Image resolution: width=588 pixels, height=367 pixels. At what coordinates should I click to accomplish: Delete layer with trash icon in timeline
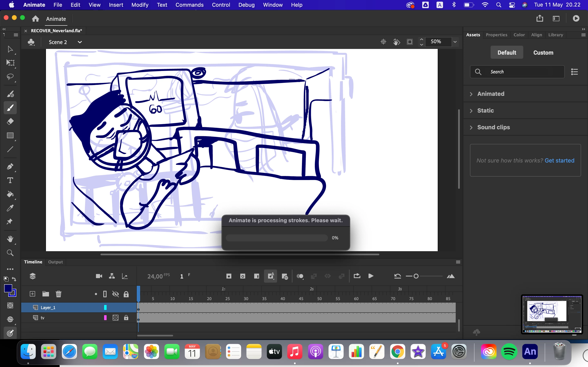coord(59,294)
